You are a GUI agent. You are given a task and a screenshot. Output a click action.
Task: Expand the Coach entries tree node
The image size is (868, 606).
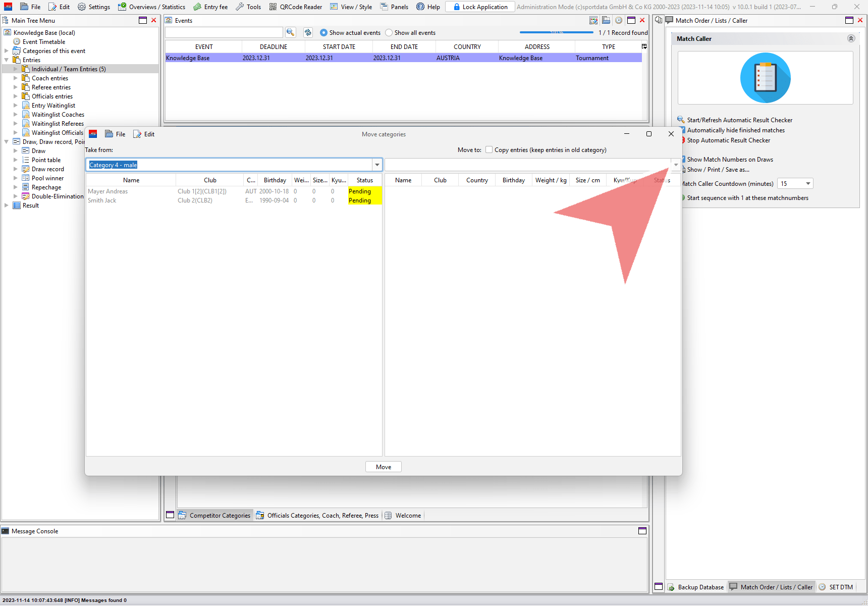tap(15, 78)
